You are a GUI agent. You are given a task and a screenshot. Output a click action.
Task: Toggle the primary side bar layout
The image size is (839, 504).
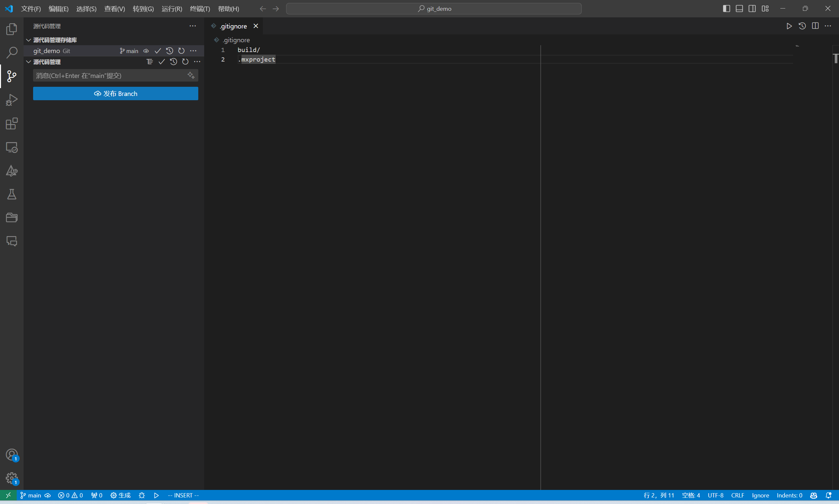click(726, 9)
